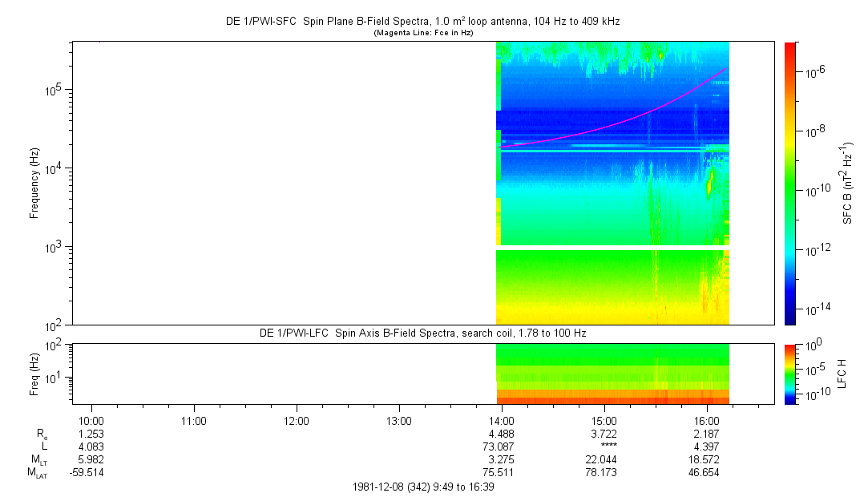Viewport: 868px width, 497px height.
Task: Click the small magenta mark at top-left of plot
Action: [x=99, y=41]
